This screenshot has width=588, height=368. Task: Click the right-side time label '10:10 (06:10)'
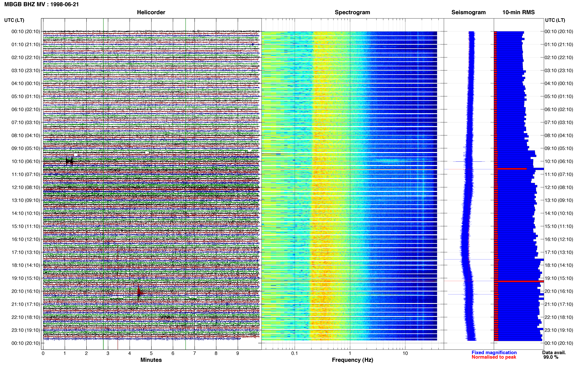[x=559, y=161]
